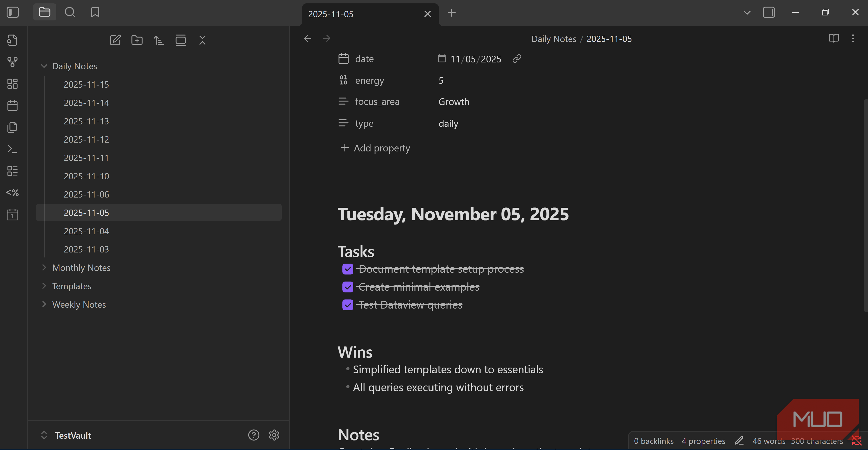Viewport: 868px width, 450px height.
Task: Click auto-reveal current file icon
Action: [181, 40]
